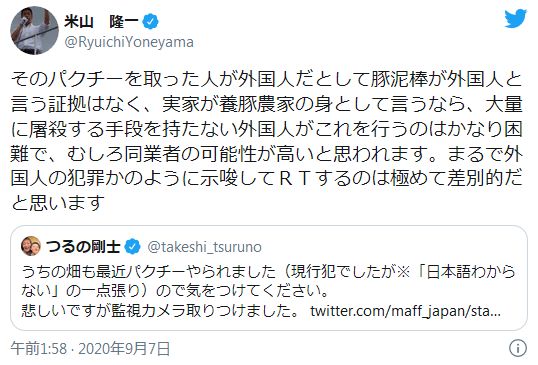Click the verified badge beside 米山 隆一
The width and height of the screenshot is (538, 365).
[151, 22]
